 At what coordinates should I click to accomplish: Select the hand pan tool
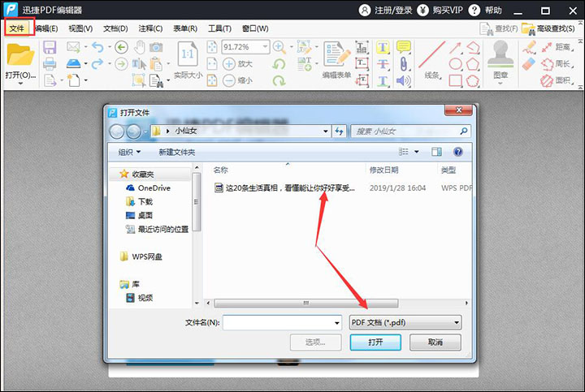tap(139, 48)
